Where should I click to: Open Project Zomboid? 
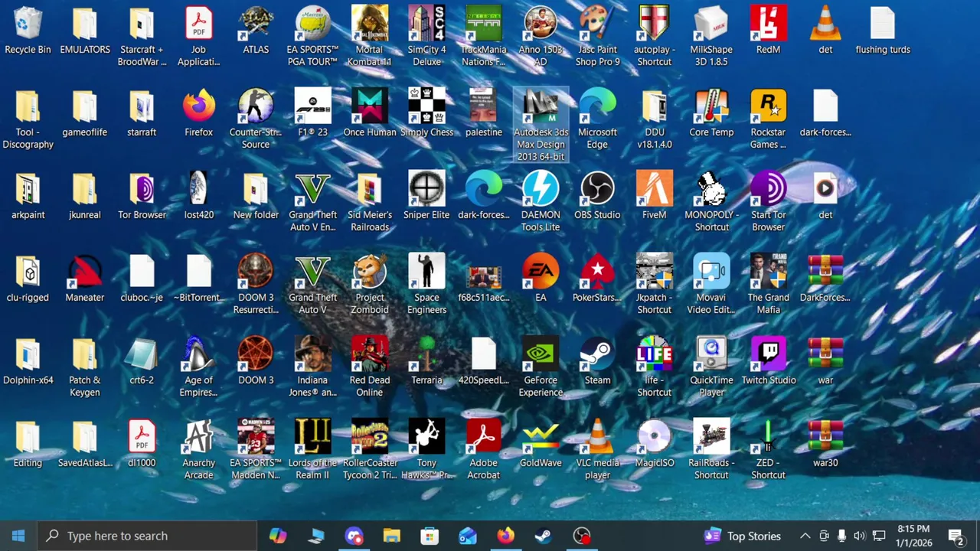(370, 283)
